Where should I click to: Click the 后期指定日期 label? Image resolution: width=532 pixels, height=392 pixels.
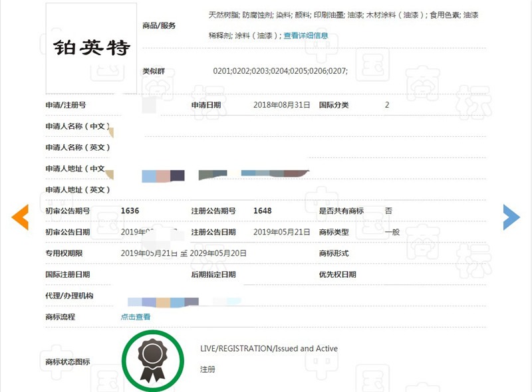coord(213,274)
